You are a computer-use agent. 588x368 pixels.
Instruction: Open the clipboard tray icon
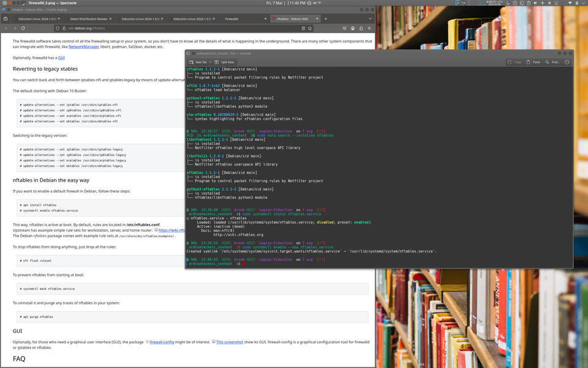[529, 2]
